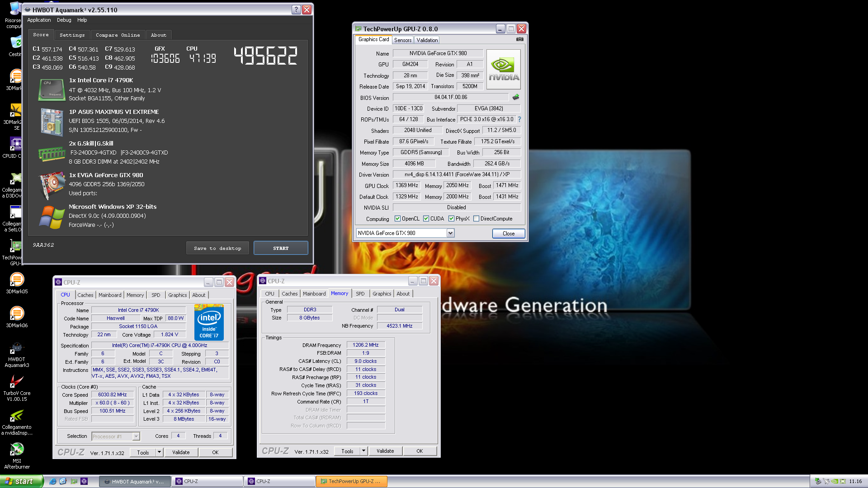Open the TechPowerUp GPU-Z desktop shortcut
The height and width of the screenshot is (488, 868).
click(x=14, y=252)
